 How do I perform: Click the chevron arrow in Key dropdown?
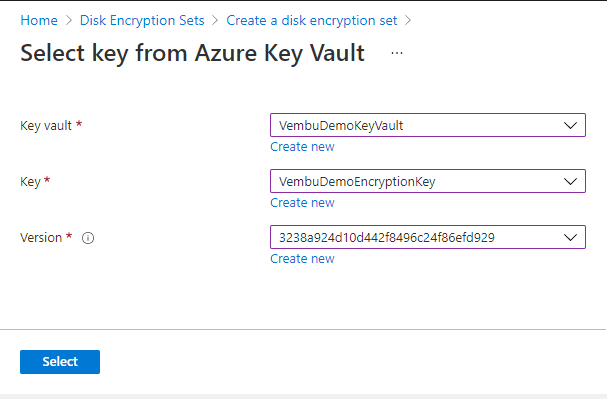tap(571, 181)
